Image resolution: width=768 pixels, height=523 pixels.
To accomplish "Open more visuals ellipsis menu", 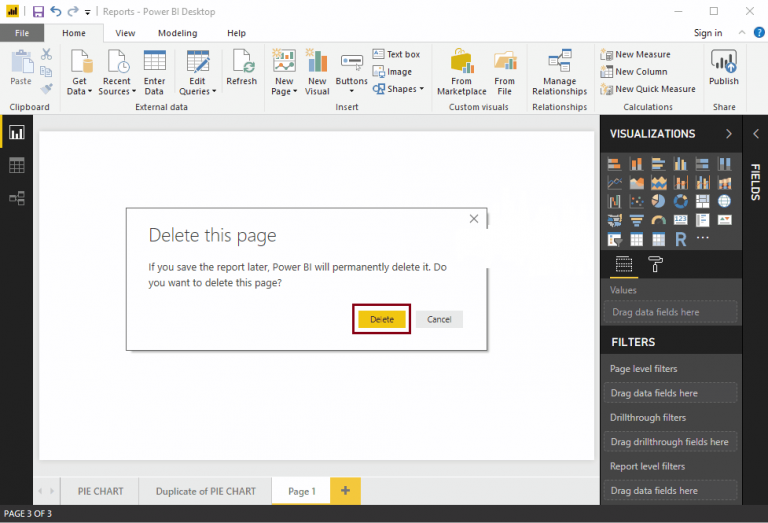I will (702, 238).
